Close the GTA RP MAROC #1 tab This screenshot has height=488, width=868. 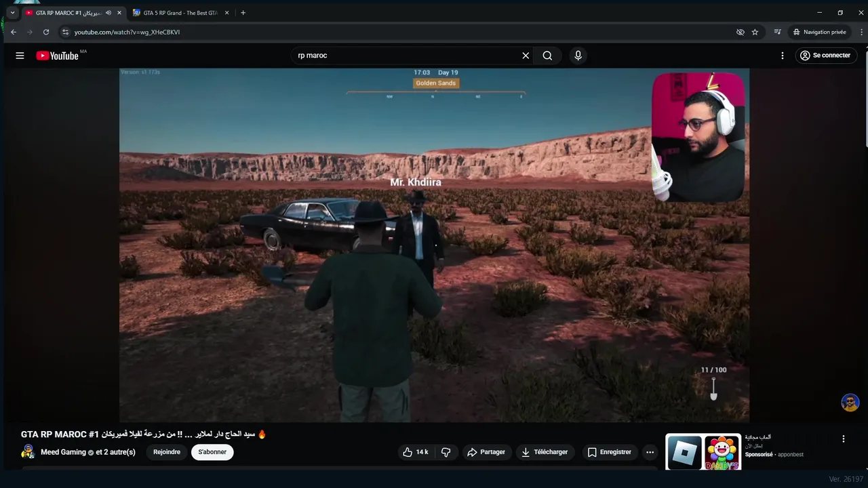click(x=119, y=13)
